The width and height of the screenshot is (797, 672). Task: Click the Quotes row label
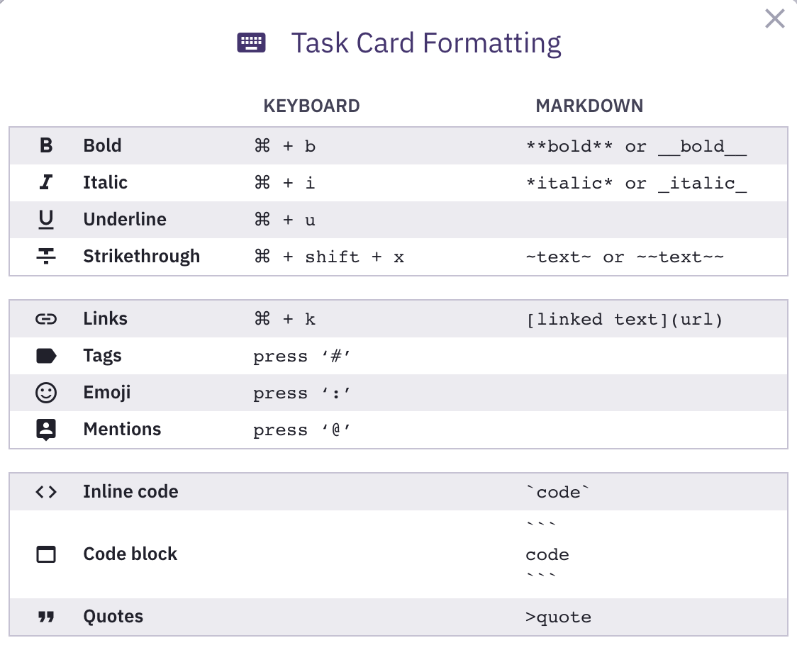pyautogui.click(x=113, y=616)
